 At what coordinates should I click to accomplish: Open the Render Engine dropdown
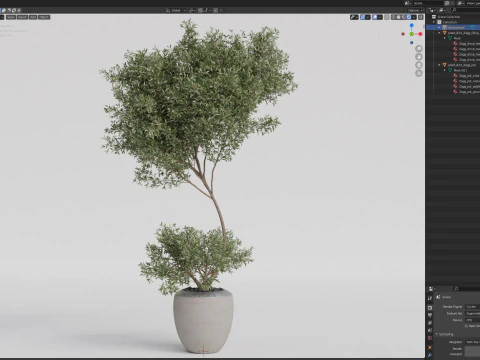click(x=473, y=307)
